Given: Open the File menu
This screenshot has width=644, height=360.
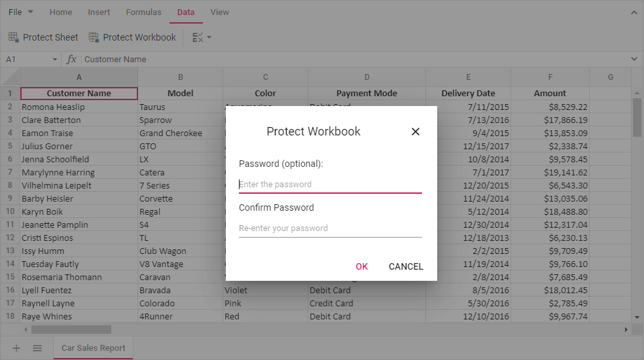Looking at the screenshot, I should (20, 12).
